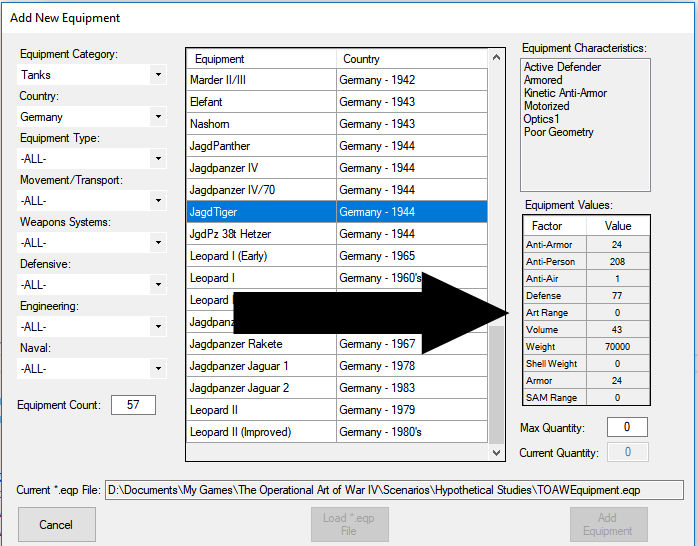Select the Leopard I row dated Germany - 1960's

pos(337,278)
